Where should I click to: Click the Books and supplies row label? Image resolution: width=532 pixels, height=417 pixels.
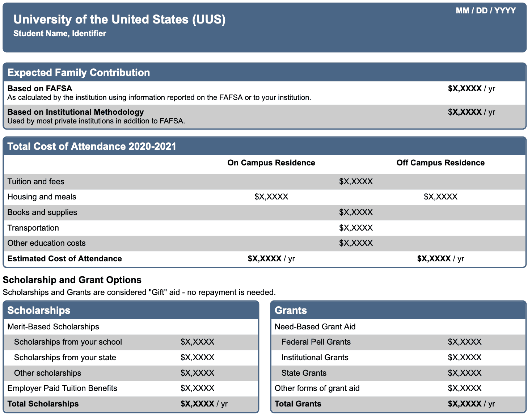point(42,212)
